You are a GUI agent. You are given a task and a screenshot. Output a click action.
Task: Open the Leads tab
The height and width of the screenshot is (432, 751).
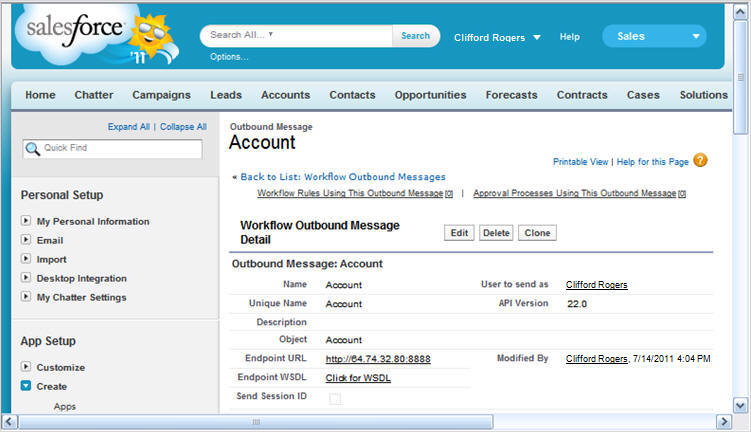pos(226,95)
